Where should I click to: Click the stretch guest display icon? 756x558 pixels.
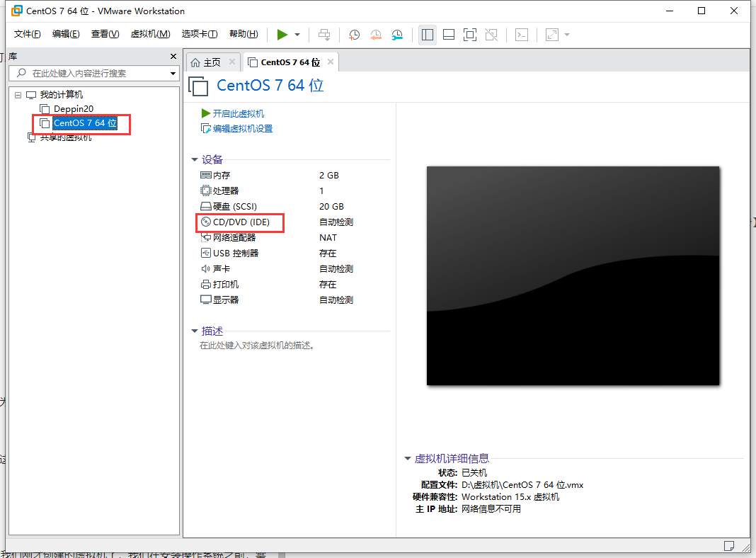coord(552,35)
